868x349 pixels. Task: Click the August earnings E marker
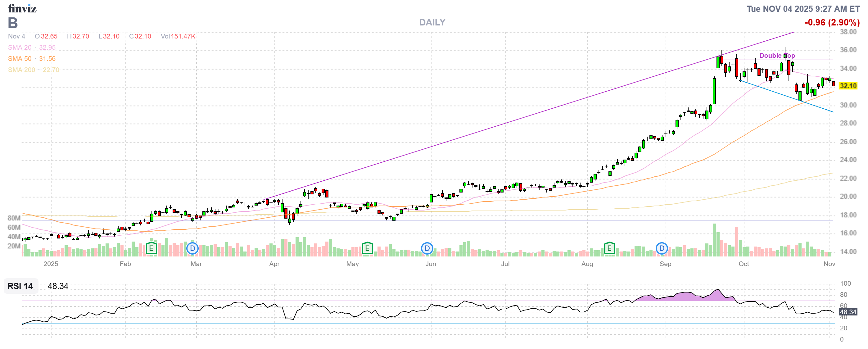[609, 249]
